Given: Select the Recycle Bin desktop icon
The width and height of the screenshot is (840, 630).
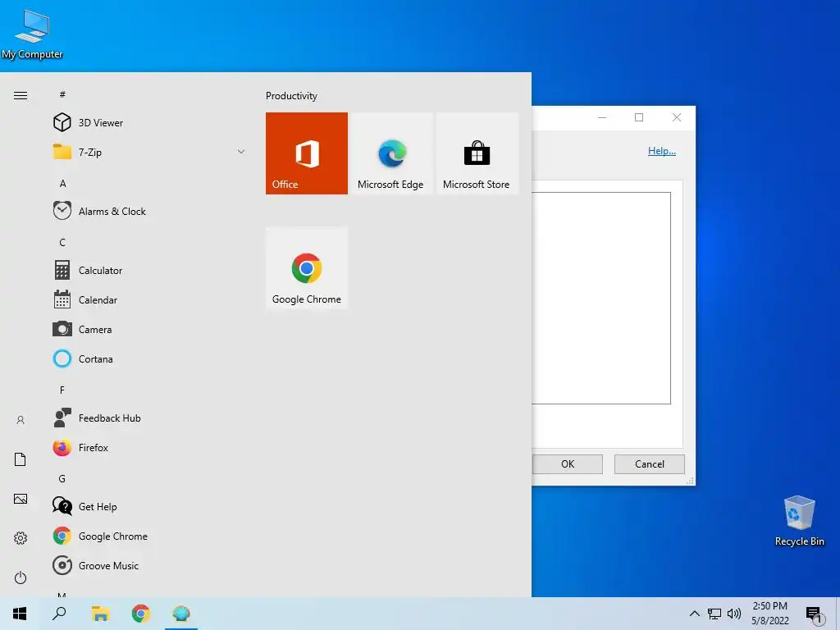Looking at the screenshot, I should pyautogui.click(x=799, y=521).
